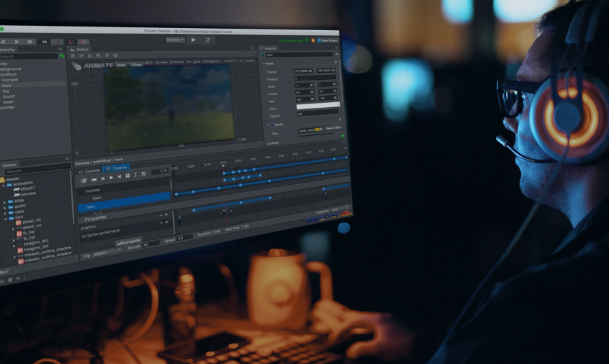Play the animation in timeline
The width and height of the screenshot is (609, 364).
click(x=111, y=178)
